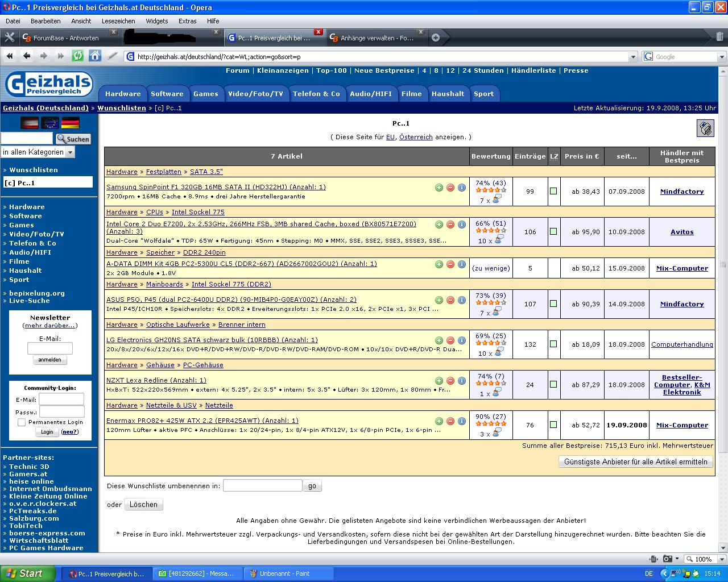
Task: Click the browser Back arrow
Action: click(27, 56)
